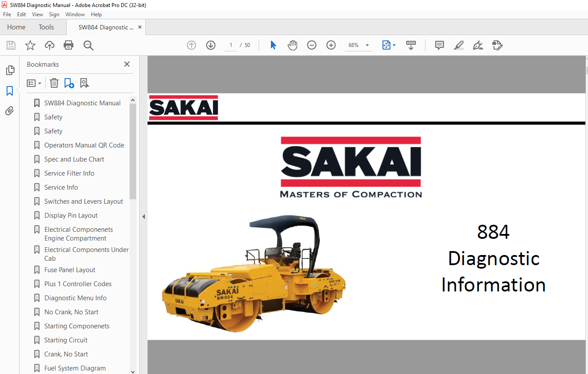The width and height of the screenshot is (588, 374).
Task: Zoom in with the plus icon
Action: [x=331, y=45]
